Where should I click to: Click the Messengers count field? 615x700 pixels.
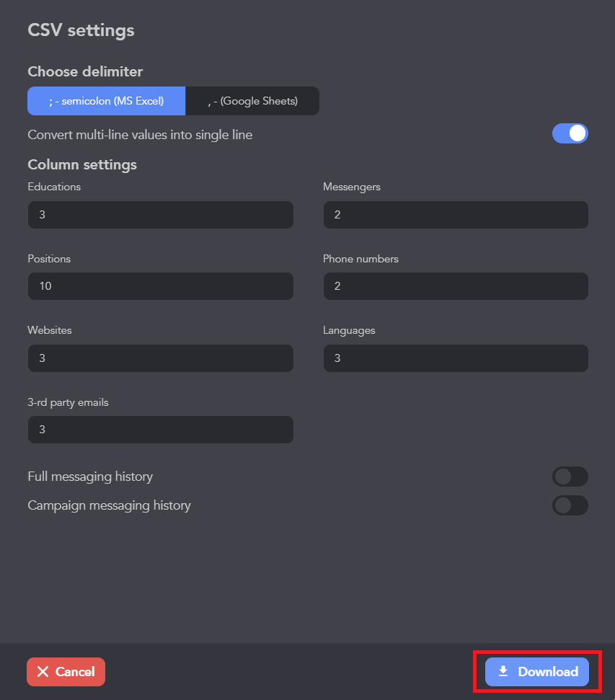point(455,215)
